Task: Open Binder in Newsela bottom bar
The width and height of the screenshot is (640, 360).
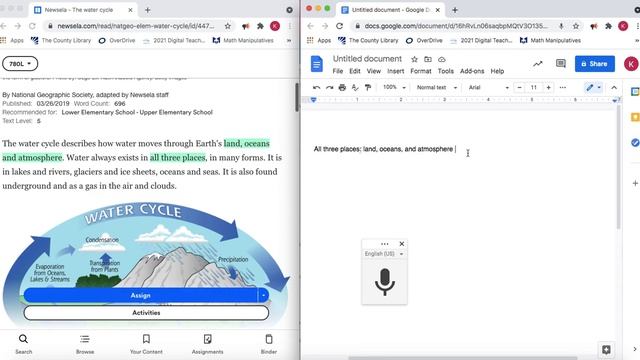Action: [269, 344]
